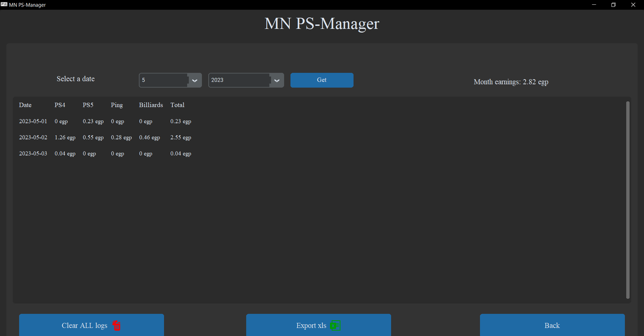The image size is (644, 336).
Task: Open the month dropdown arrow showing 5
Action: [194, 80]
